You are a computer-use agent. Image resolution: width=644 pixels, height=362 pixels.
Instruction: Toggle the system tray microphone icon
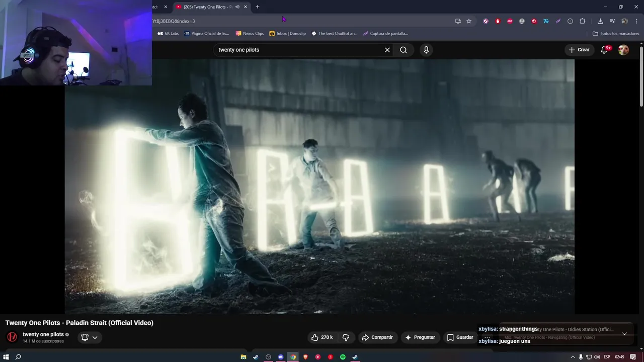(x=581, y=357)
